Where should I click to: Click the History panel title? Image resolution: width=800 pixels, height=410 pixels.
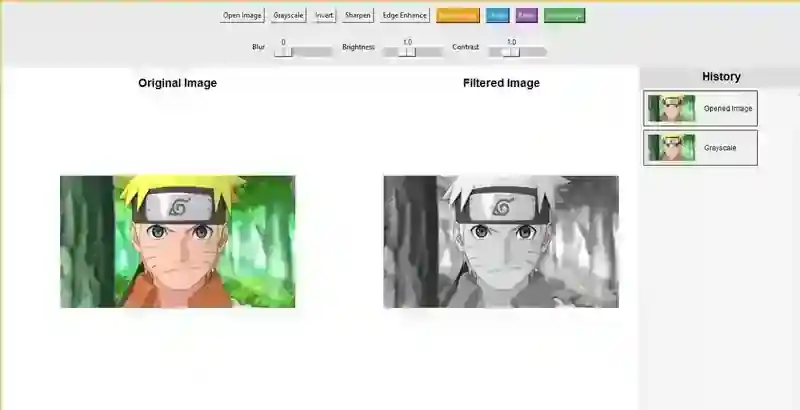721,76
